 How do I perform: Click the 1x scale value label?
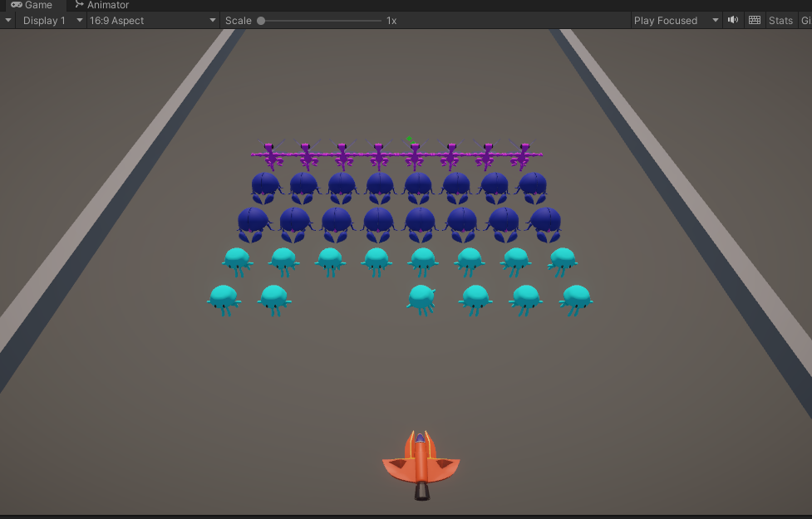[x=391, y=21]
